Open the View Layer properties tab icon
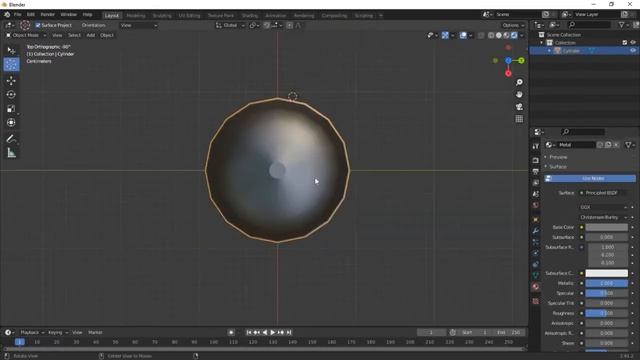 tap(536, 182)
